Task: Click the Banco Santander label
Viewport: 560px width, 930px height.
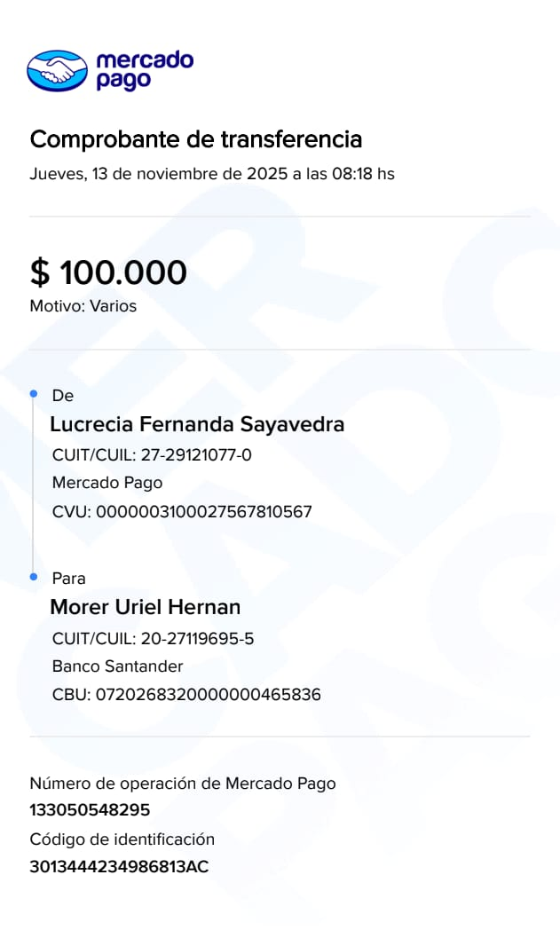Action: tap(118, 666)
